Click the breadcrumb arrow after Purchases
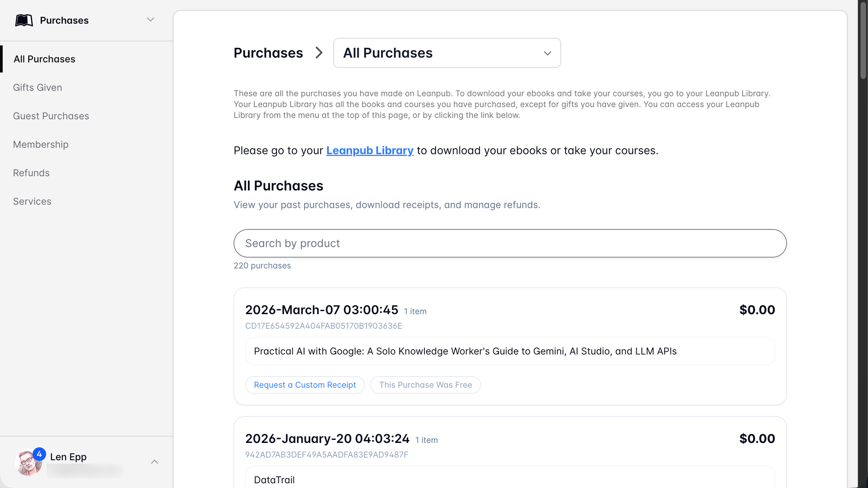868x488 pixels. point(319,53)
